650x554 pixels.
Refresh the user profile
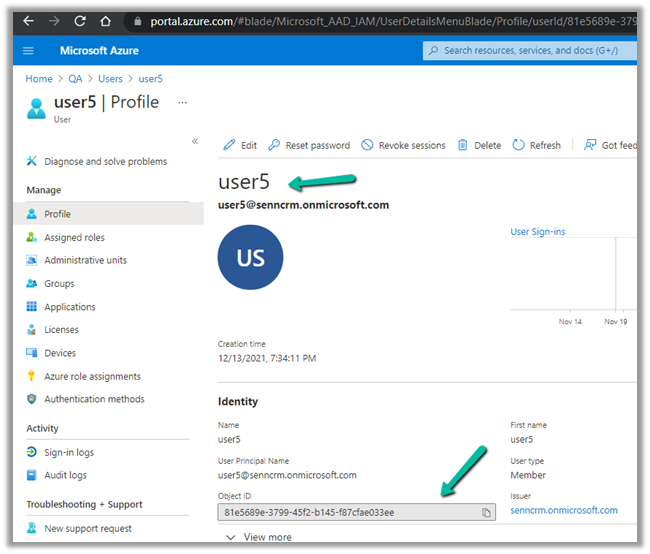537,145
